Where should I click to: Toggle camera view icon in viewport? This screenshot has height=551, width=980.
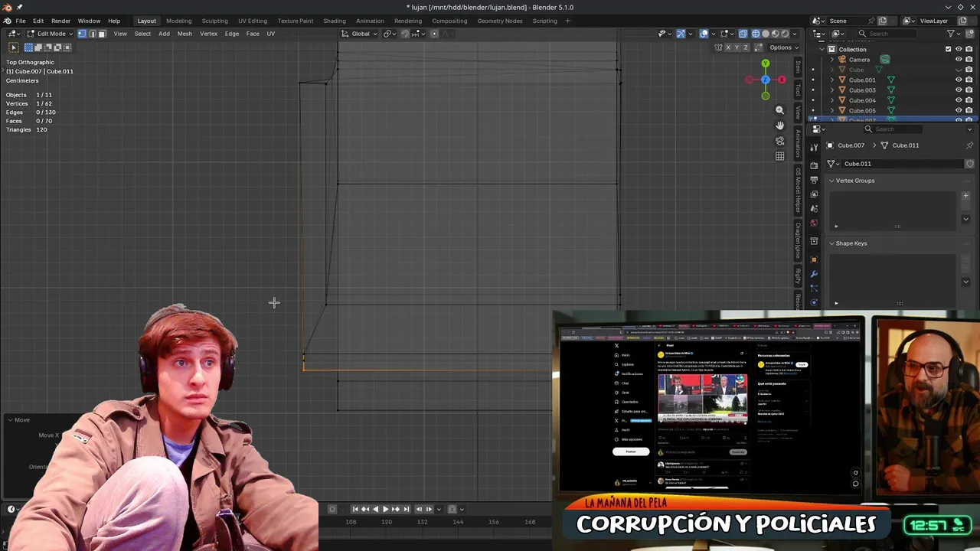(x=779, y=141)
